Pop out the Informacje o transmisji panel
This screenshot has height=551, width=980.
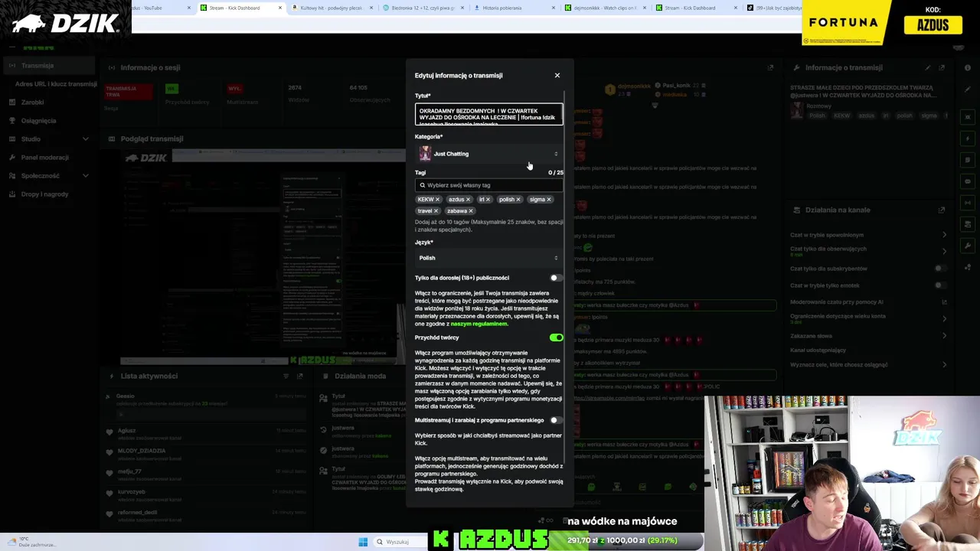pos(942,67)
